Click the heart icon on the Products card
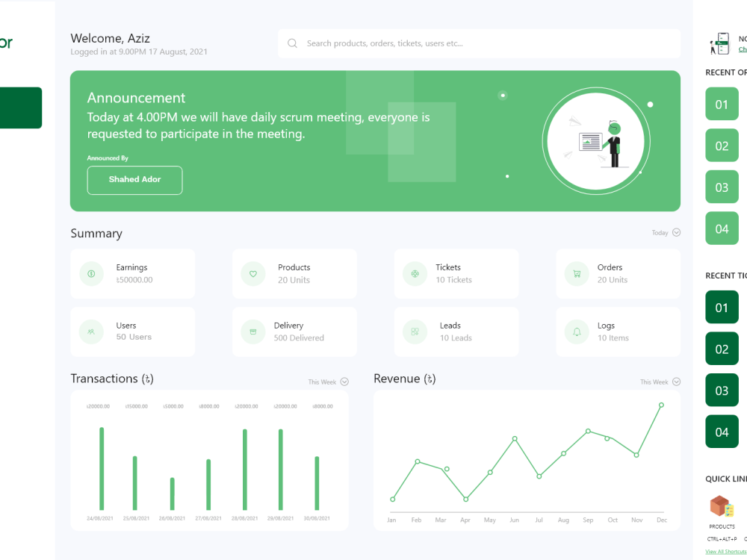Screen dimensions: 747x560 coord(252,274)
